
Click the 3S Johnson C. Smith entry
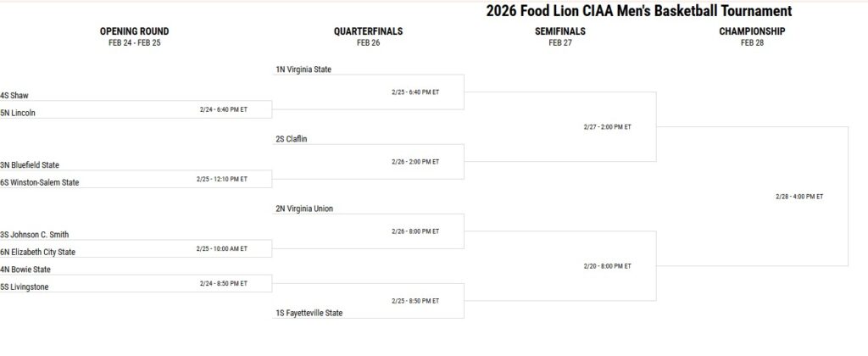35,235
